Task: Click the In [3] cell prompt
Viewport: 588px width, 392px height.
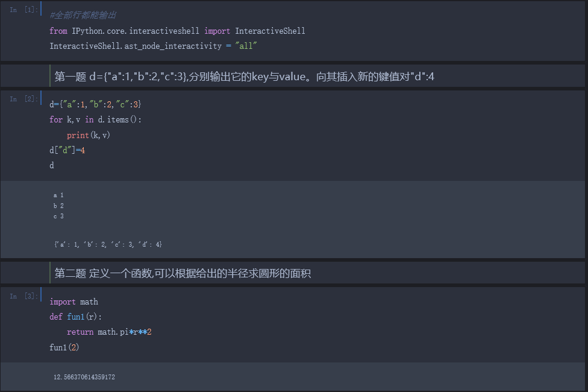Action: click(24, 296)
